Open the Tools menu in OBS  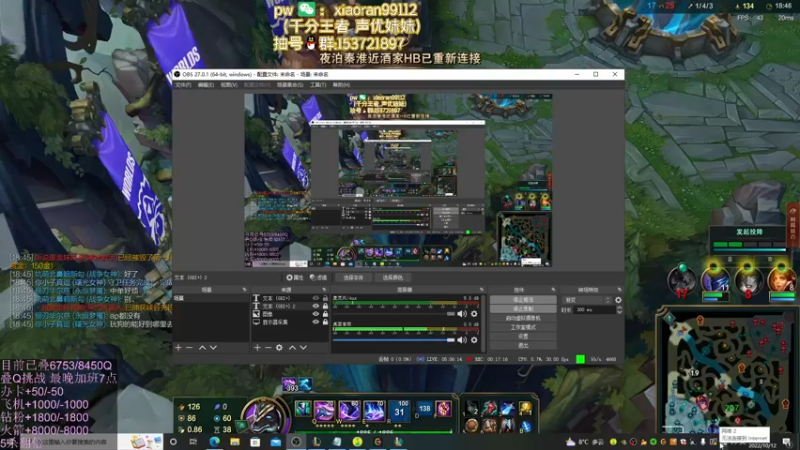(x=318, y=85)
